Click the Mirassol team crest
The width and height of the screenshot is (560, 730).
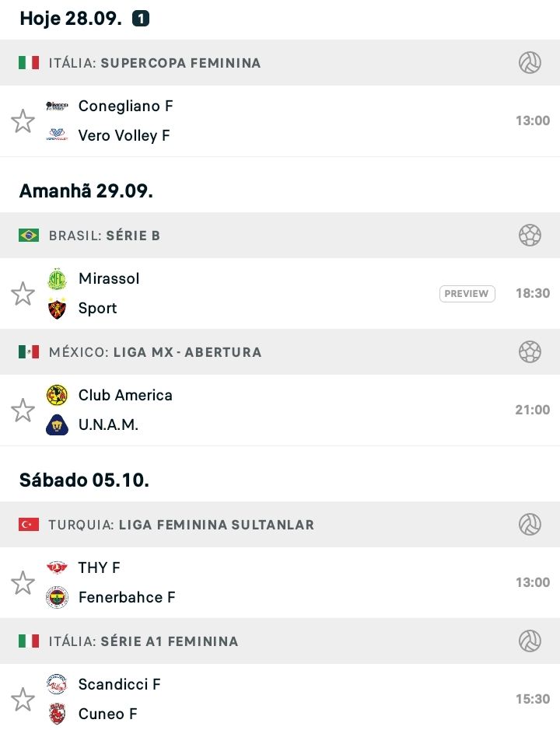(x=57, y=279)
